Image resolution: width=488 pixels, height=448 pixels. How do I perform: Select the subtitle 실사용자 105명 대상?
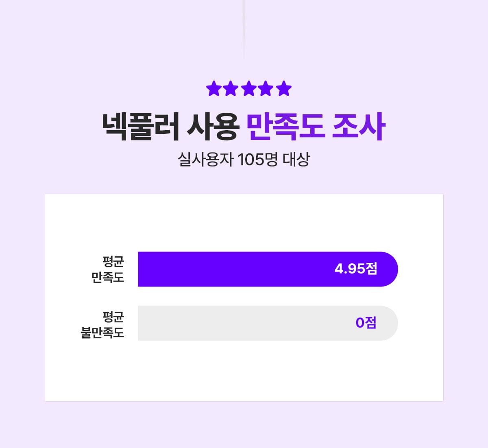click(244, 160)
